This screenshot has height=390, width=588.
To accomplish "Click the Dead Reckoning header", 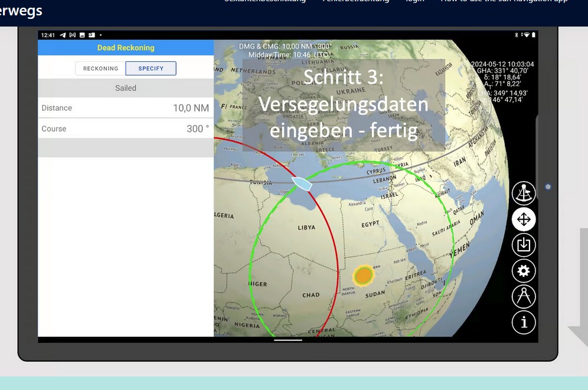I will point(126,48).
